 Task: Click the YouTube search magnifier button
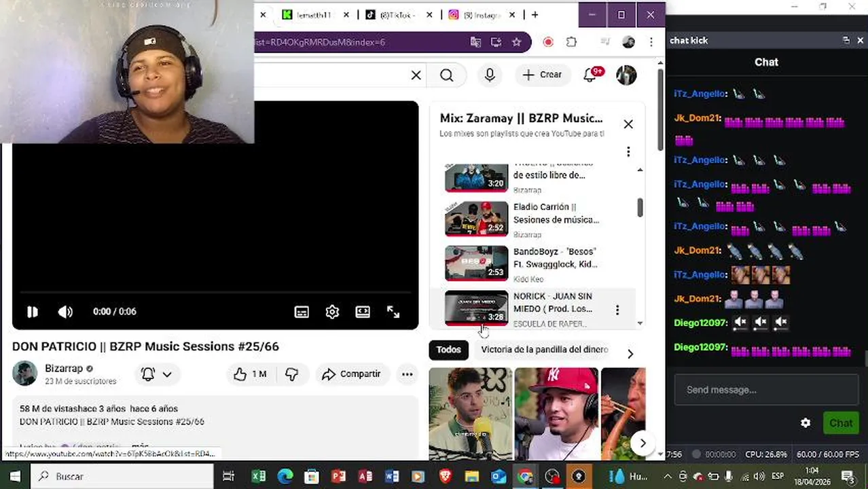coord(446,75)
